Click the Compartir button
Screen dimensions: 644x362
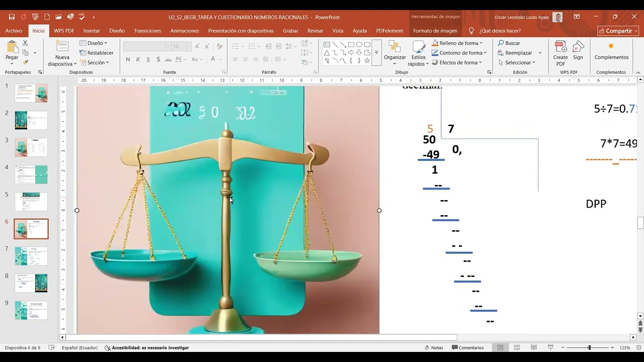click(x=618, y=31)
